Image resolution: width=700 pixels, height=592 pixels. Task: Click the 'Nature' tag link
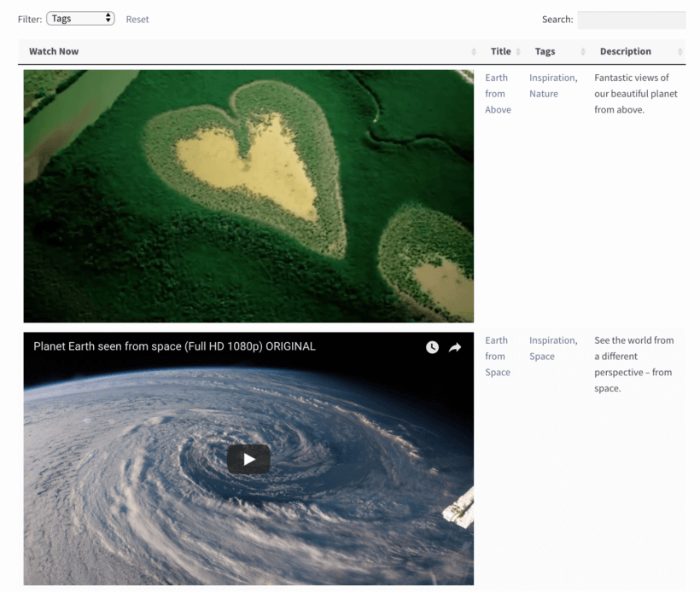(544, 94)
